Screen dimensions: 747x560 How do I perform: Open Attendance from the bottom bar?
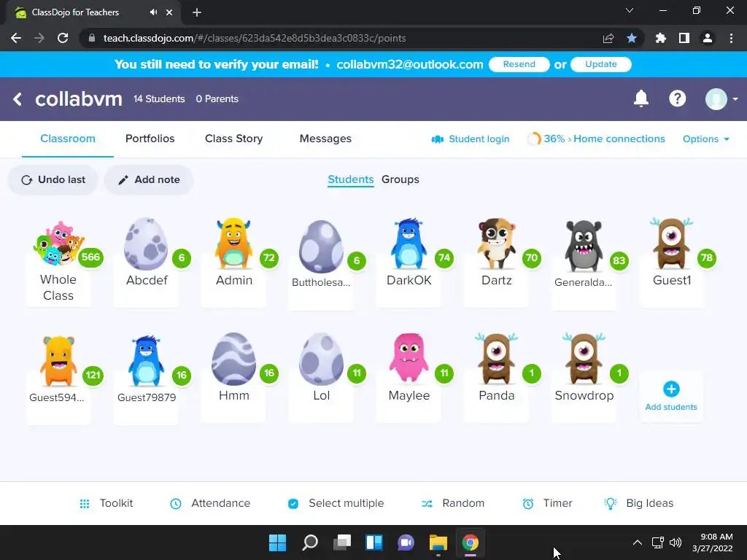[x=210, y=503]
